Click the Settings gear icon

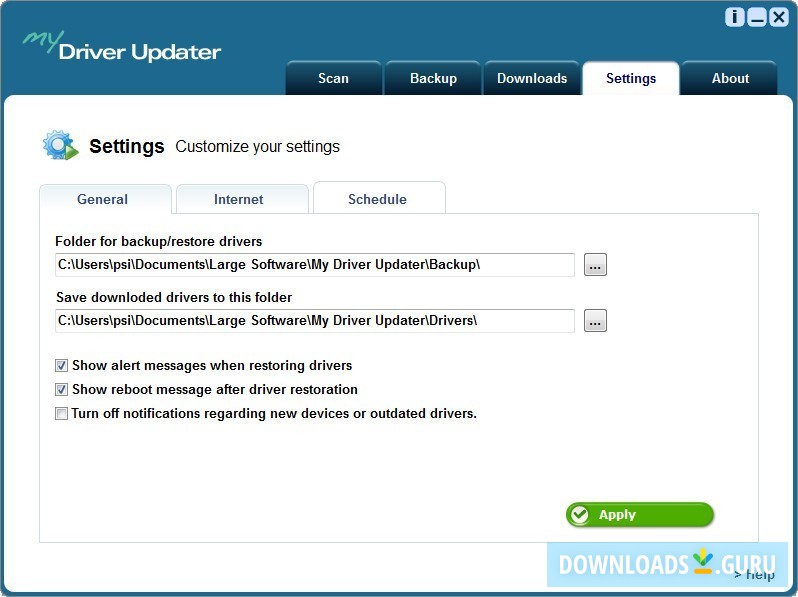(x=61, y=145)
